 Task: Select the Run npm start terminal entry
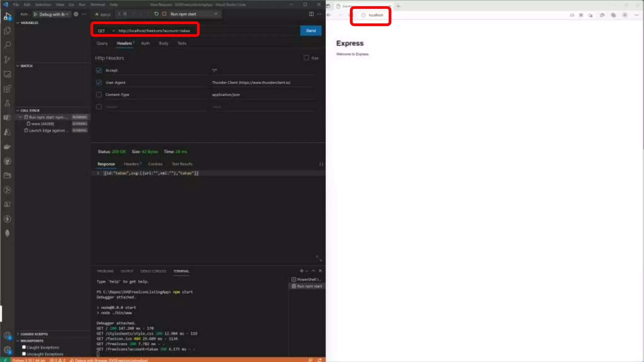point(307,286)
